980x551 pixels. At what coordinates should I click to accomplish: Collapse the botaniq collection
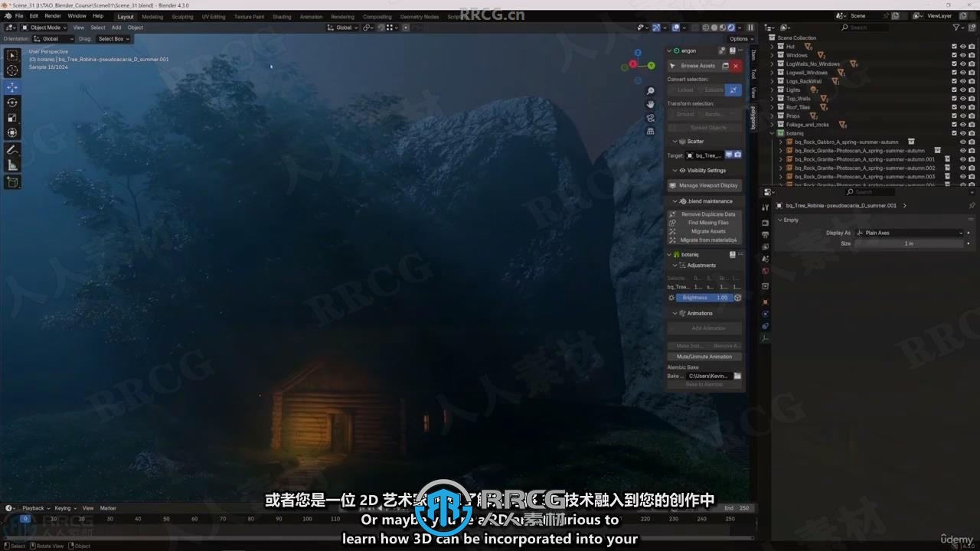coord(773,133)
